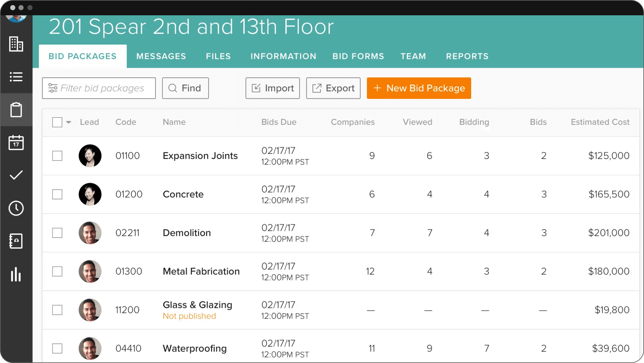Click the Concrete lead avatar photo
644x363 pixels.
click(x=90, y=194)
